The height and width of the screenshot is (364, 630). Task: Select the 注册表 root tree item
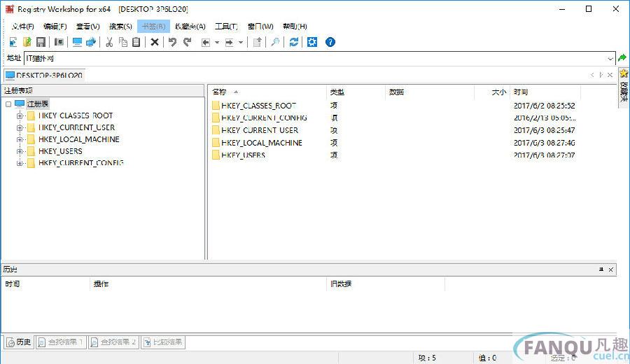point(38,104)
